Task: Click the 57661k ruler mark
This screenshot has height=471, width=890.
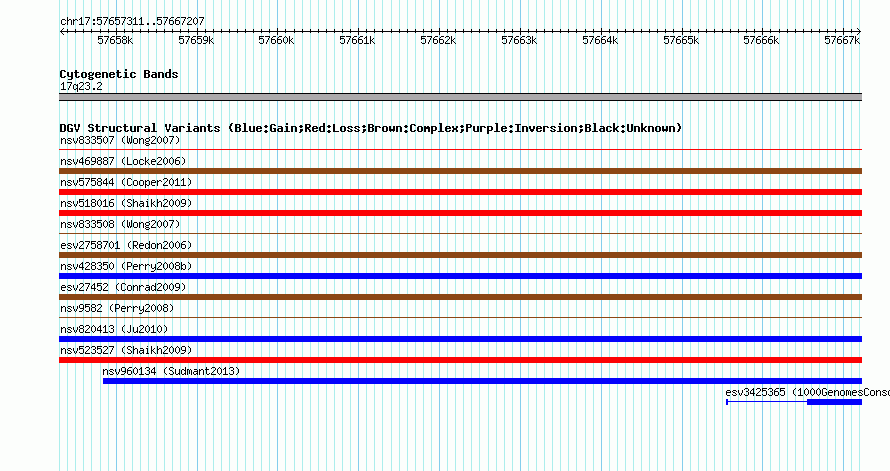Action: (357, 40)
